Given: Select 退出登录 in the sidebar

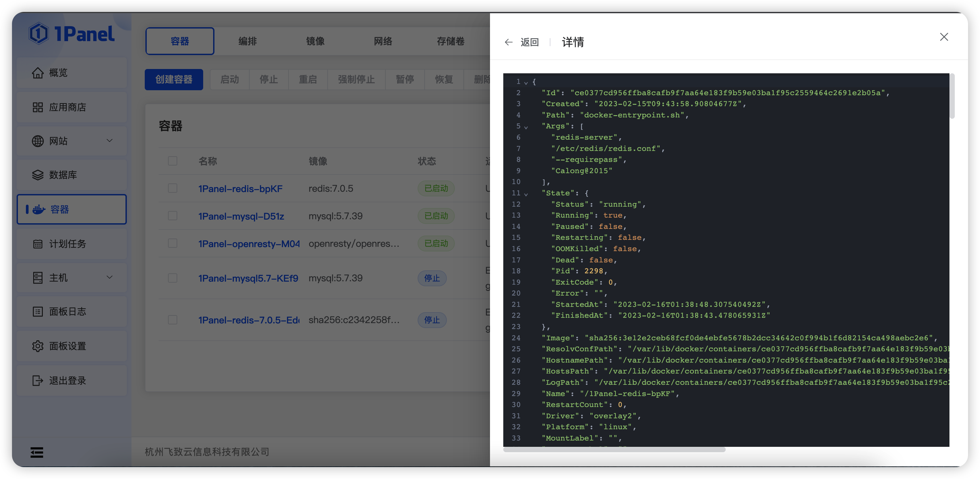Looking at the screenshot, I should 71,380.
